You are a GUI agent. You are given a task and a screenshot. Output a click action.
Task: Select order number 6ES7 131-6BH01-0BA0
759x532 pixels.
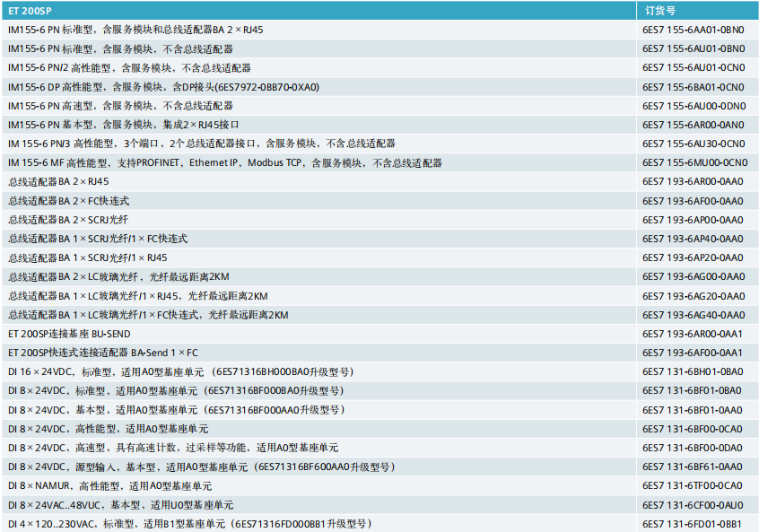693,371
